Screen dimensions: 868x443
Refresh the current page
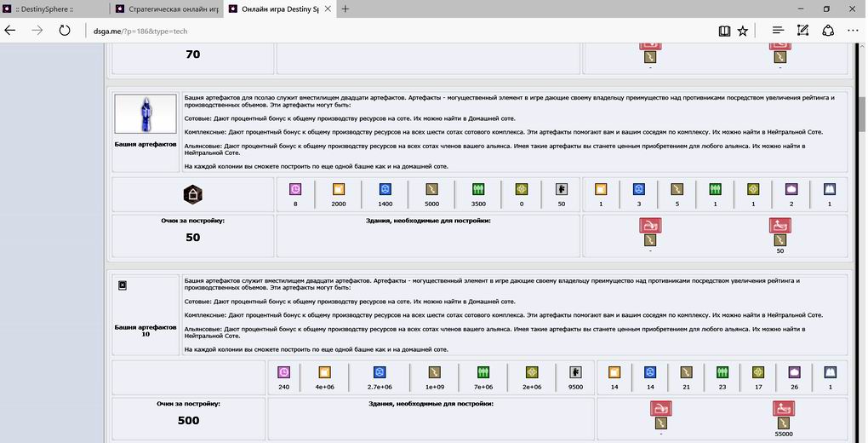pyautogui.click(x=65, y=31)
